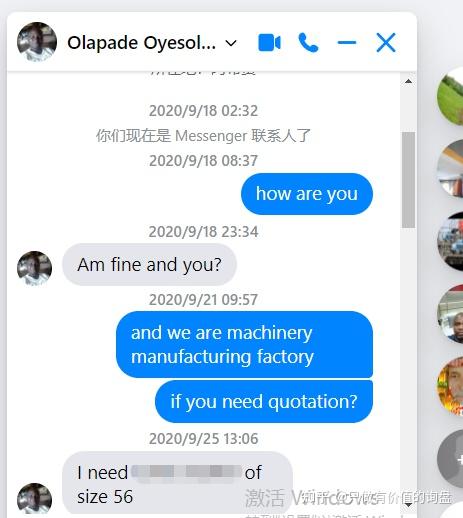Image resolution: width=463 pixels, height=518 pixels.
Task: Open the green vegetable chat head
Action: [x=451, y=97]
